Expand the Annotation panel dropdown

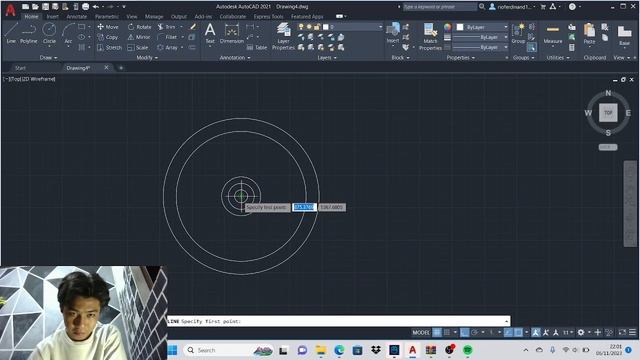(x=235, y=58)
